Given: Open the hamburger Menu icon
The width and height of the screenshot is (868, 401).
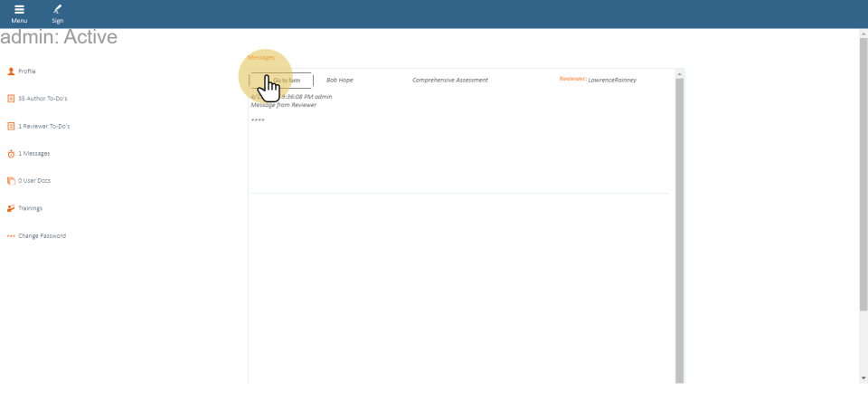Looking at the screenshot, I should [19, 10].
